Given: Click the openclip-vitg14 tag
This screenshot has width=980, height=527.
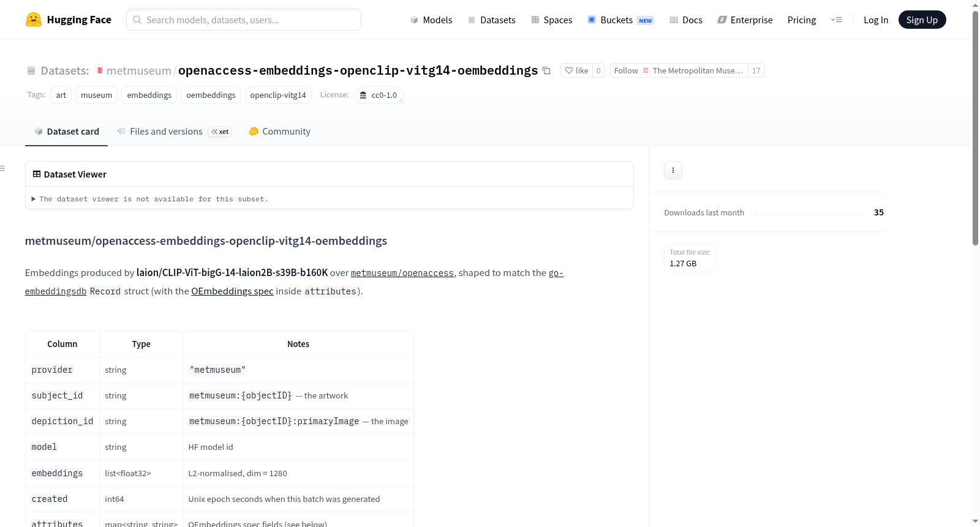Looking at the screenshot, I should click(278, 95).
